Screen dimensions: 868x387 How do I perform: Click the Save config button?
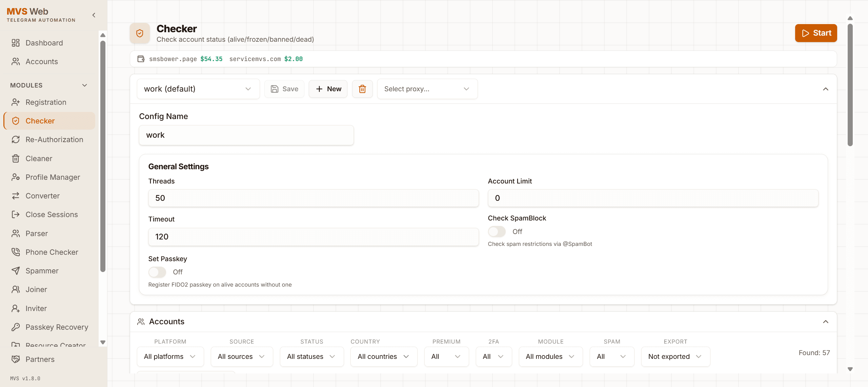pos(284,89)
